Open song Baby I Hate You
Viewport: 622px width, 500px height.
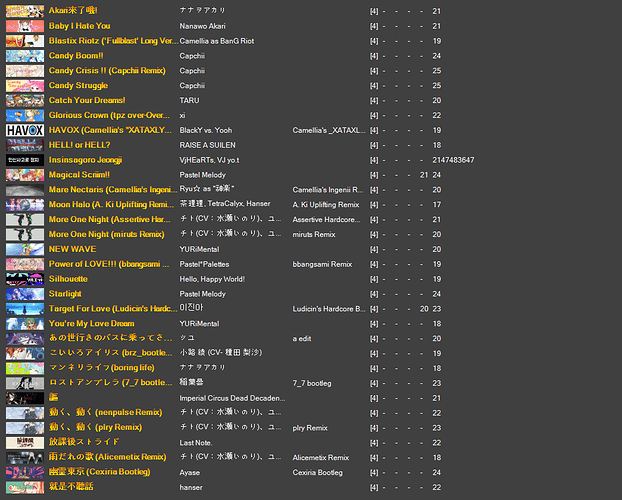click(79, 26)
